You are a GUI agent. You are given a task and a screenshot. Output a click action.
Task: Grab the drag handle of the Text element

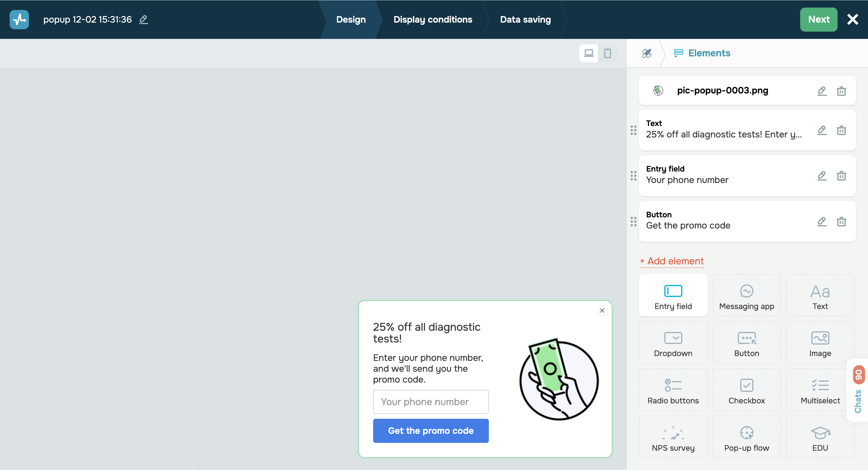pyautogui.click(x=633, y=130)
